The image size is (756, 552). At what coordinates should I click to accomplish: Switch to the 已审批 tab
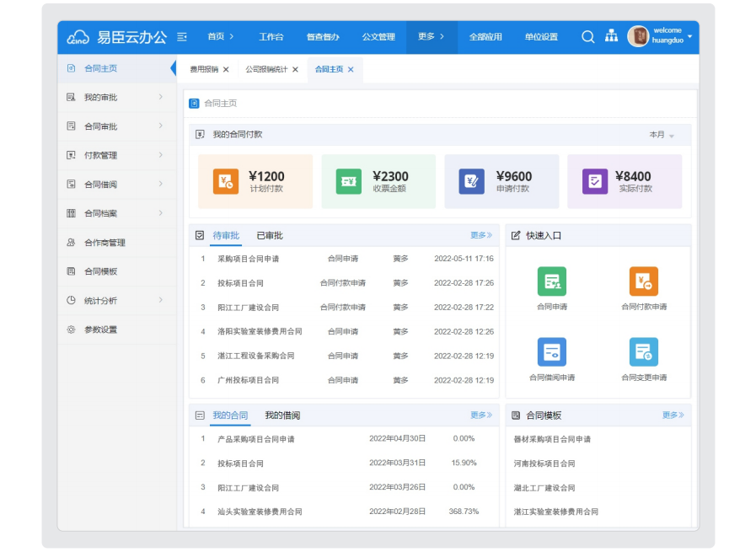(270, 235)
